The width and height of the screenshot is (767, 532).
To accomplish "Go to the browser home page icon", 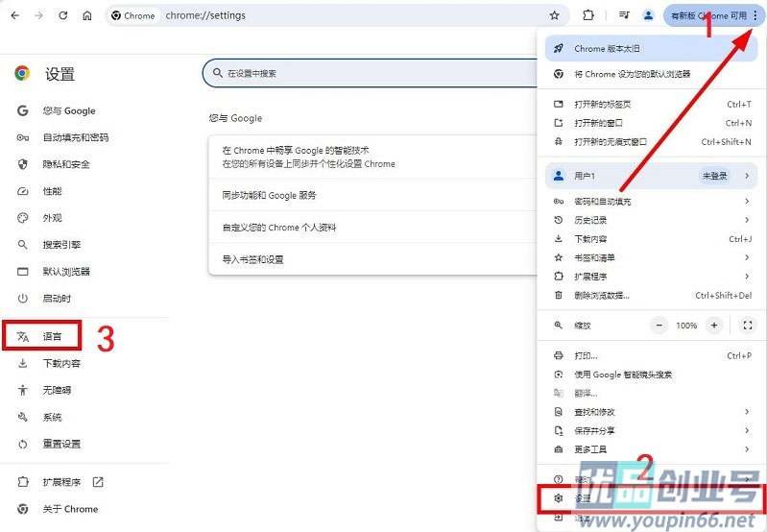I will pos(87,15).
